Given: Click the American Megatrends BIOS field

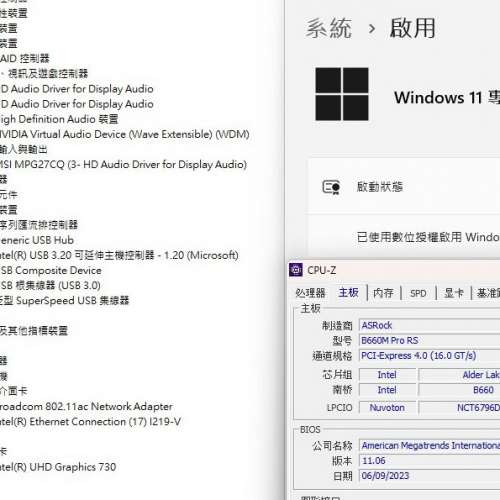Looking at the screenshot, I should coord(429,445).
